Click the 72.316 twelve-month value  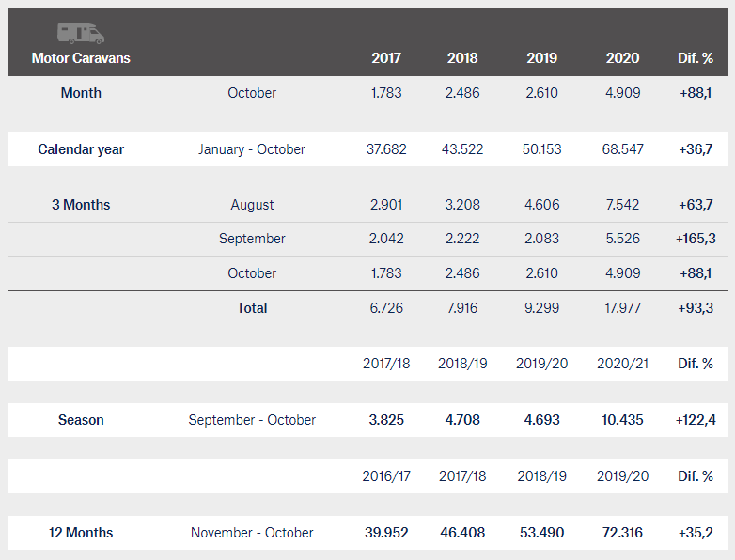click(622, 533)
